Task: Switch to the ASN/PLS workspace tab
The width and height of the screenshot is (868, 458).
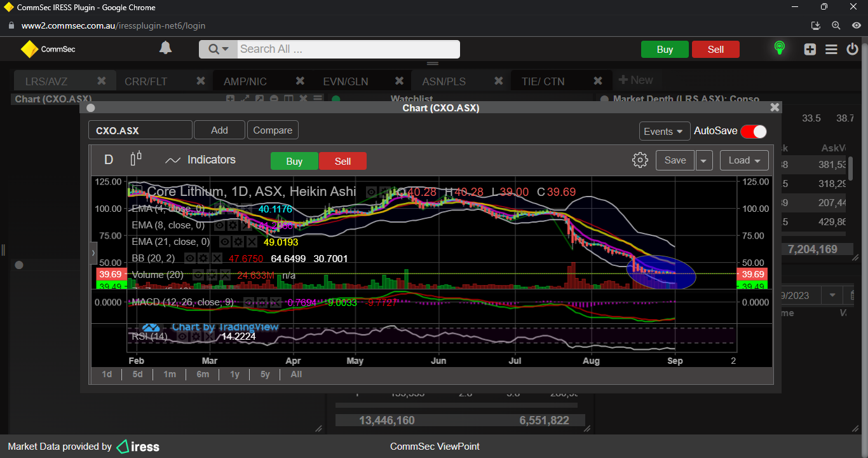Action: pyautogui.click(x=444, y=81)
